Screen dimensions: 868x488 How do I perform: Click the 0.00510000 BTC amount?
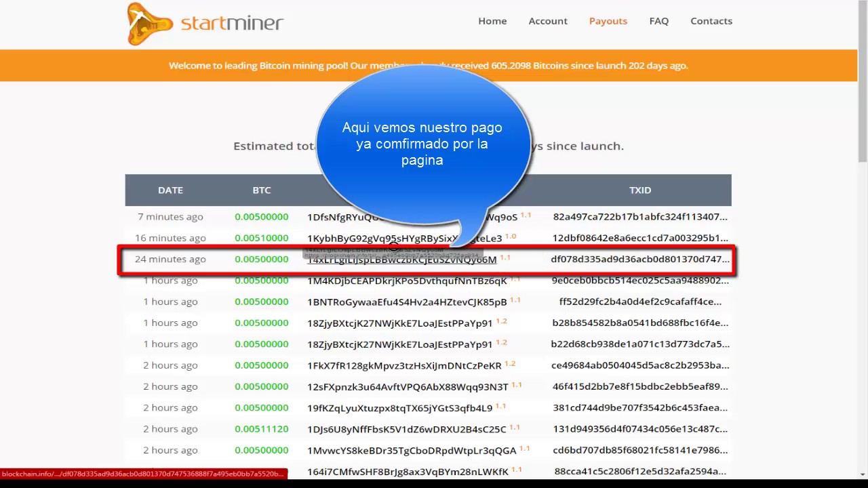[262, 238]
